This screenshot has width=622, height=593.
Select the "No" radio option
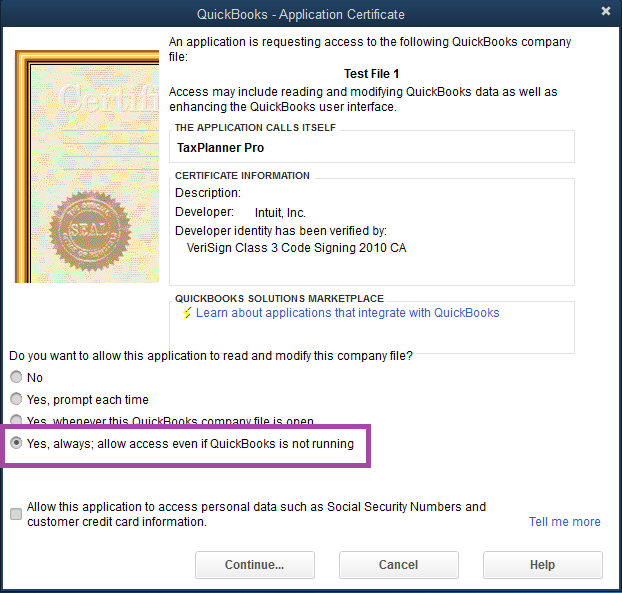pos(16,377)
